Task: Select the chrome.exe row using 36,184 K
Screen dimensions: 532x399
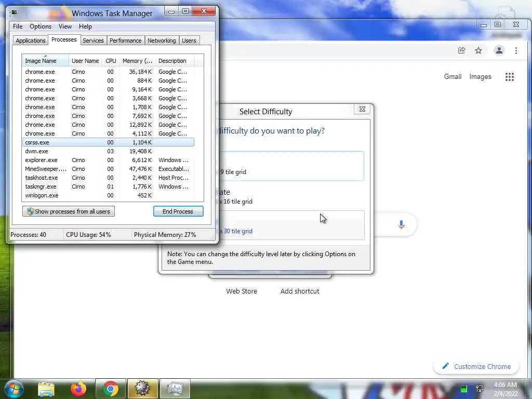Action: 108,72
